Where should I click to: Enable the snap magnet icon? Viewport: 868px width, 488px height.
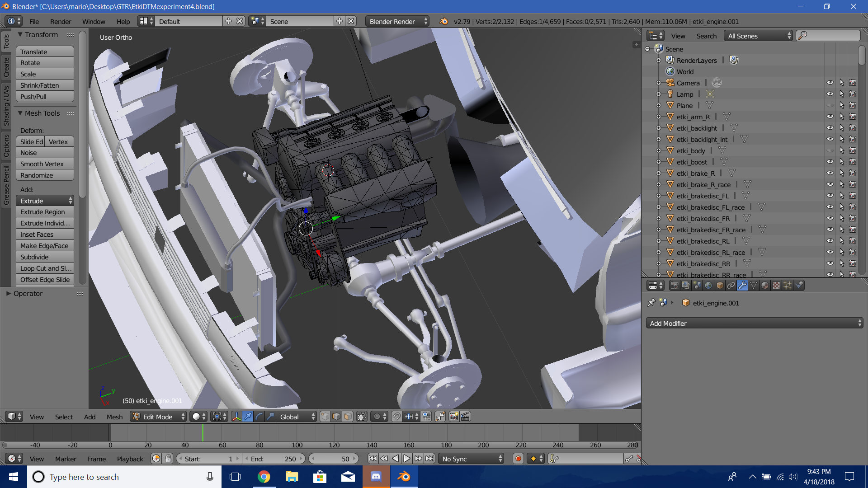point(396,417)
